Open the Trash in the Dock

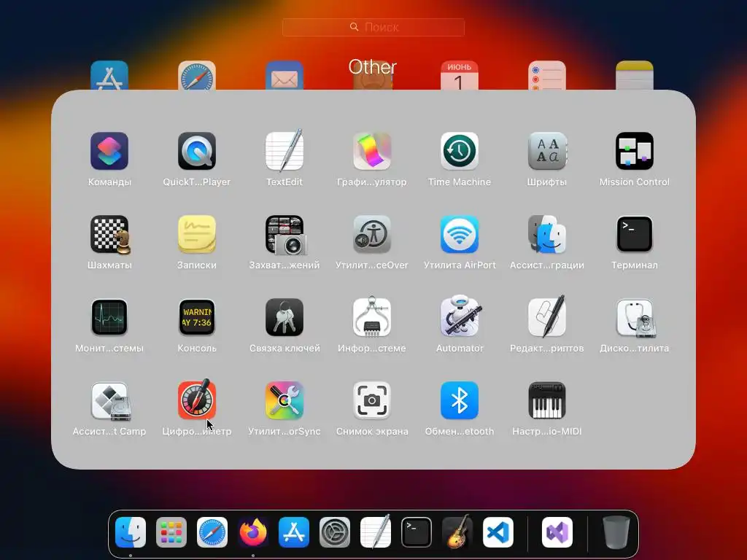click(616, 532)
